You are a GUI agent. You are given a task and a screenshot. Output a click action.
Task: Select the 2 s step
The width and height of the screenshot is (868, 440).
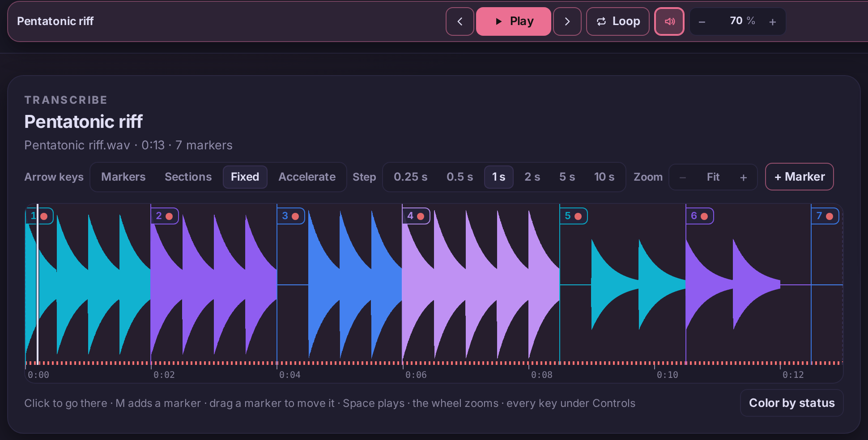pyautogui.click(x=532, y=177)
